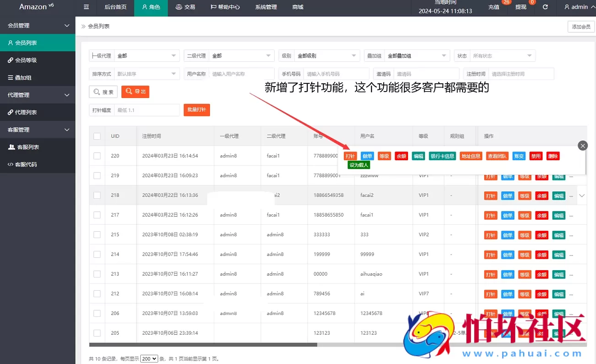This screenshot has width=596, height=364.
Task: Check the select-all checkbox in table header
Action: 97,136
